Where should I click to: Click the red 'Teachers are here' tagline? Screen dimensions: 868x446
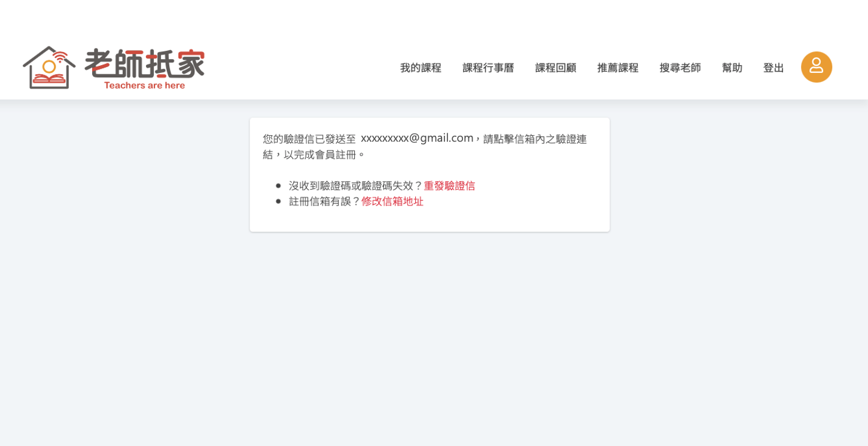click(144, 85)
